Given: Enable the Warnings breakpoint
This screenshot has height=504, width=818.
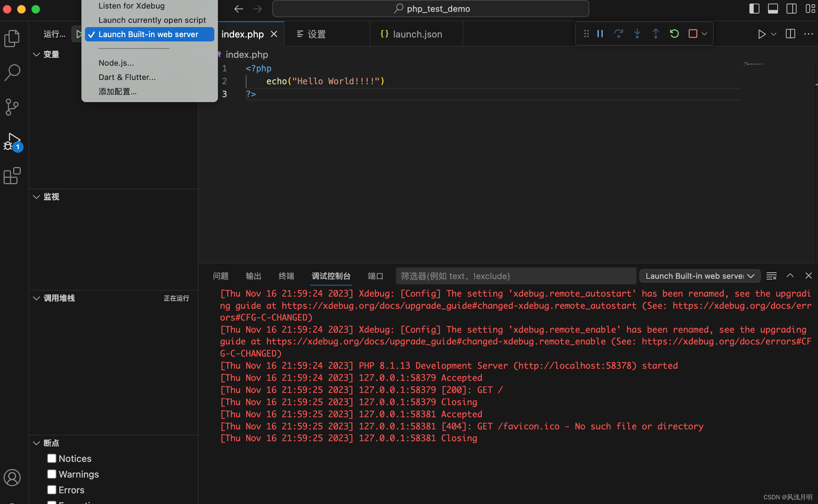Looking at the screenshot, I should pos(52,474).
